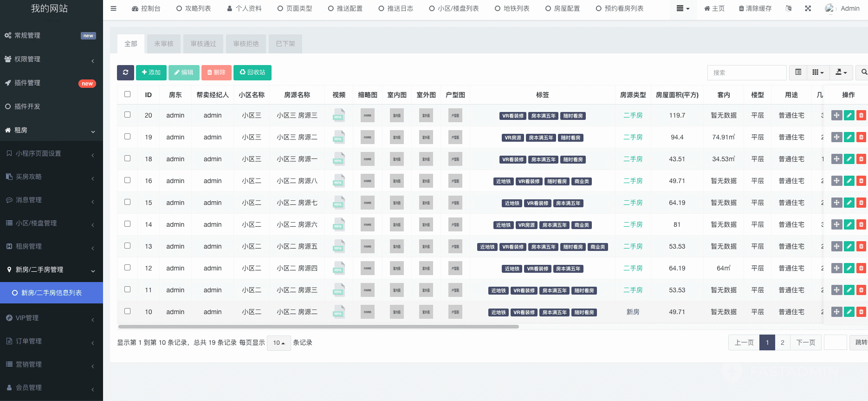Click the search magnifier icon button
Screen dimensions: 868x401
click(x=863, y=72)
